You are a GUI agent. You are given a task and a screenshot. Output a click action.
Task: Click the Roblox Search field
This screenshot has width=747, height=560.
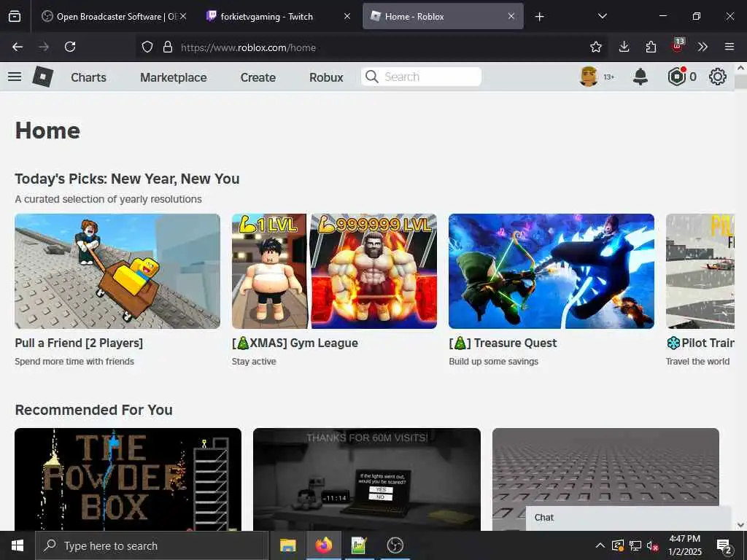click(x=421, y=77)
